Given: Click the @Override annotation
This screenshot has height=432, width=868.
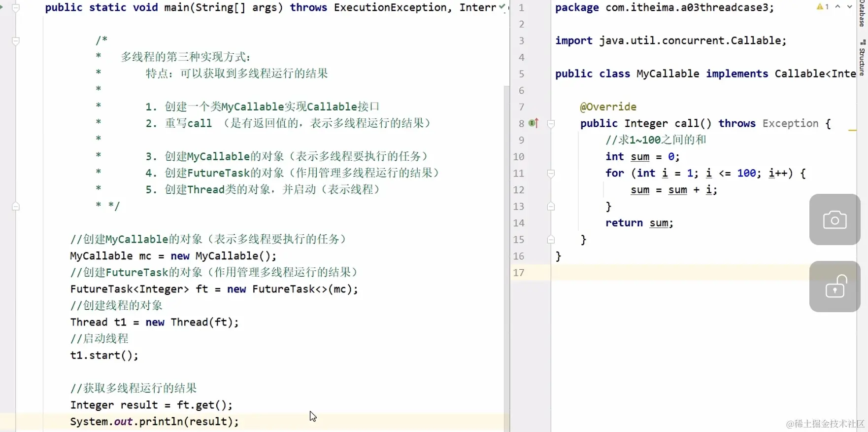Looking at the screenshot, I should tap(608, 107).
